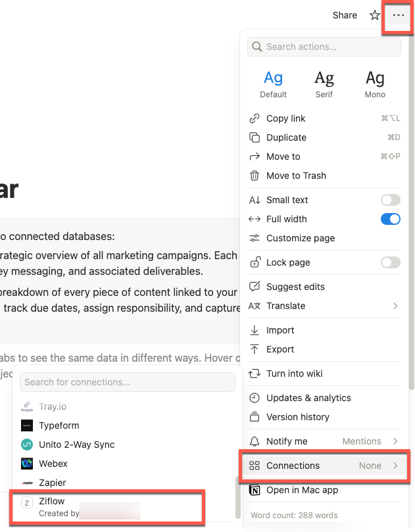Screen dimensions: 415x532
Task: Expand the Translate submenu arrow
Action: coord(395,306)
